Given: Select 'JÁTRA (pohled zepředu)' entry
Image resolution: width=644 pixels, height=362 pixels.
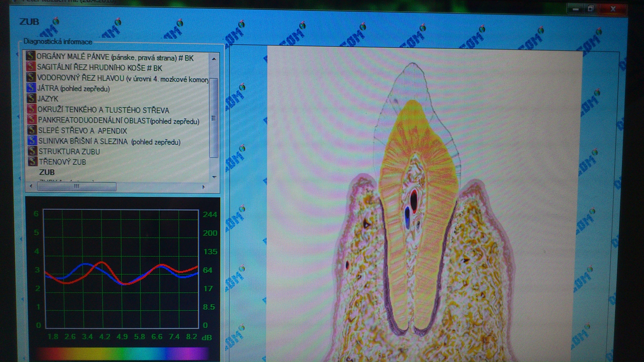Looking at the screenshot, I should point(74,89).
